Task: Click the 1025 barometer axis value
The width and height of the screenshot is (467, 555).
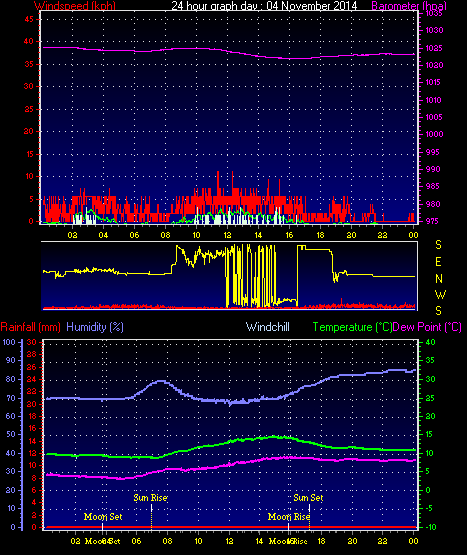Action: point(434,48)
